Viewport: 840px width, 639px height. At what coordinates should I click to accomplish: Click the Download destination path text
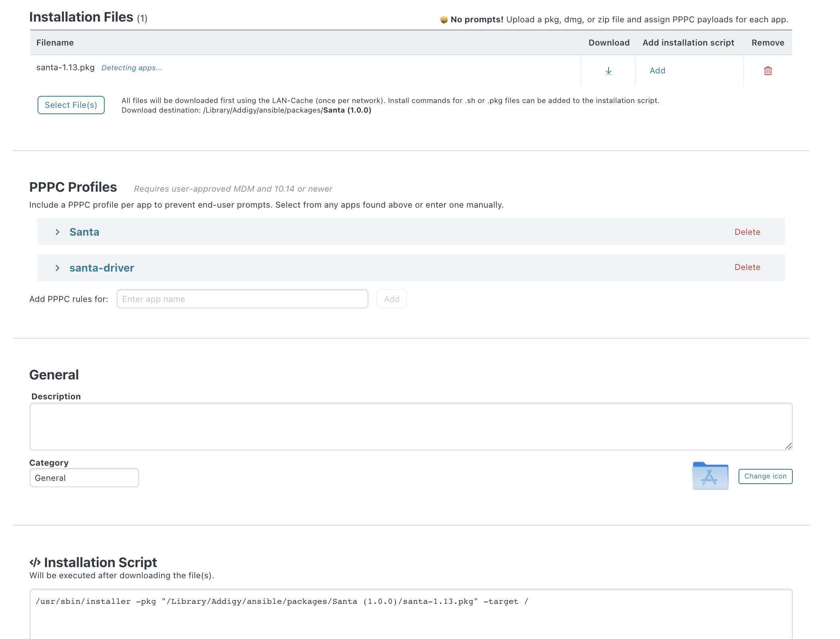tap(247, 110)
